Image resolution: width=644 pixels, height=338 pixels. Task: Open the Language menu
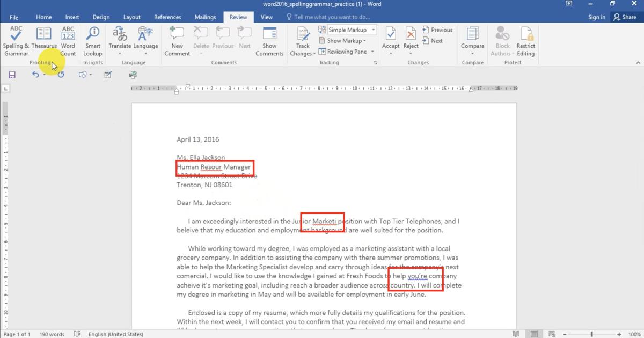click(145, 41)
